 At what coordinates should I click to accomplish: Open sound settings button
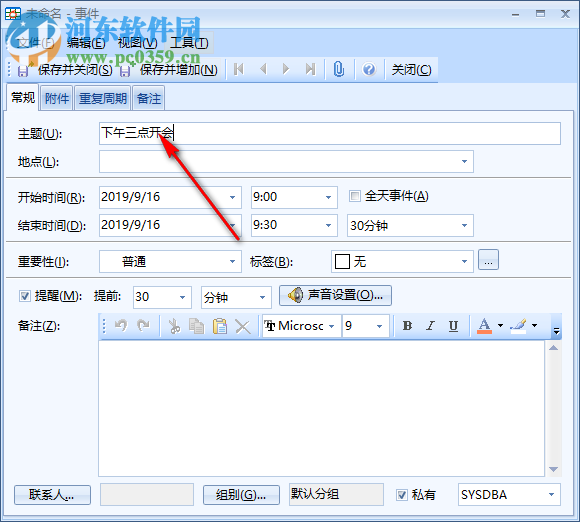335,295
